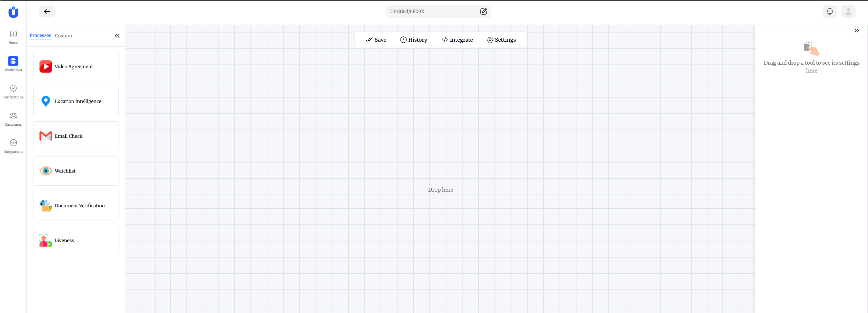Go back with the arrow button
Viewport: 868px width, 313px height.
click(47, 11)
